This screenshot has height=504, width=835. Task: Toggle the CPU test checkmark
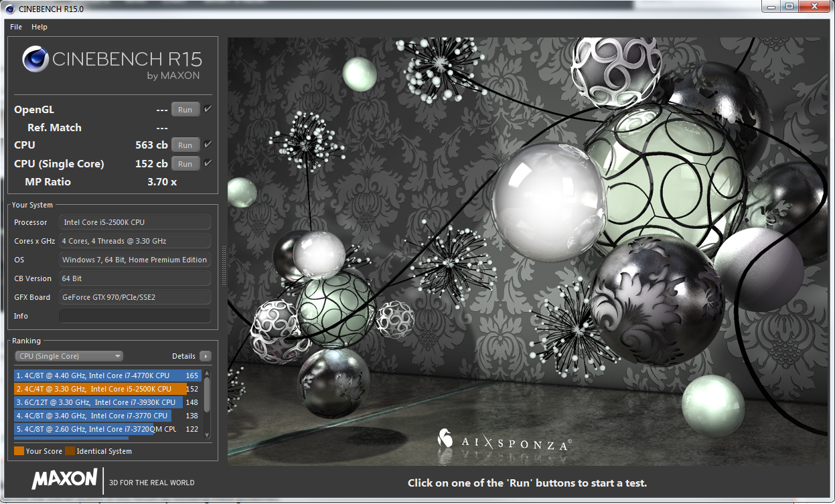pyautogui.click(x=208, y=145)
